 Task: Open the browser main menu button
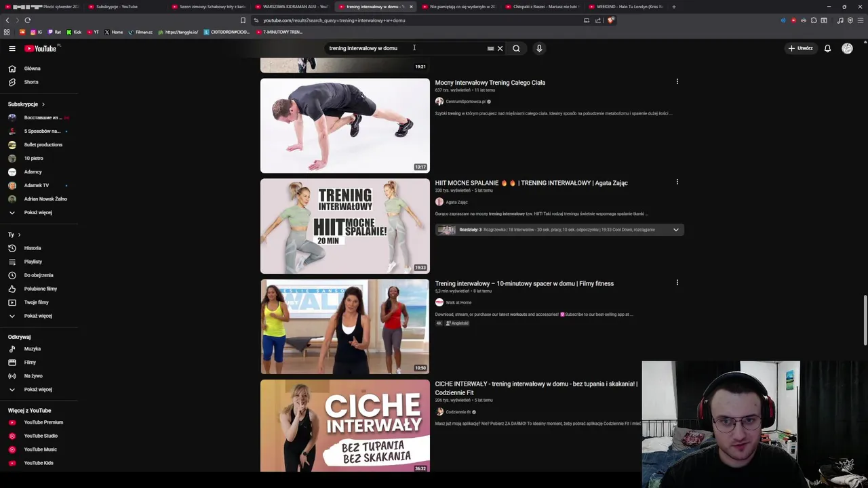pyautogui.click(x=861, y=20)
